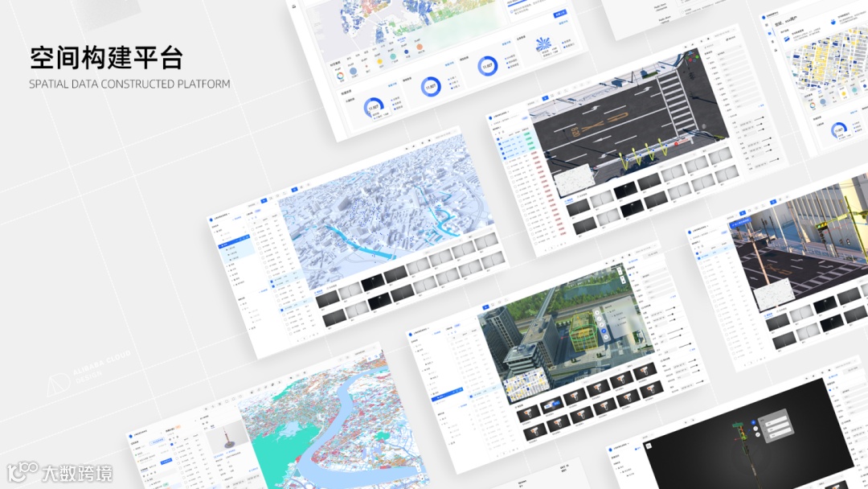The height and width of the screenshot is (489, 868).
Task: Click starburst radial chart in top dashboard window
Action: 543,45
